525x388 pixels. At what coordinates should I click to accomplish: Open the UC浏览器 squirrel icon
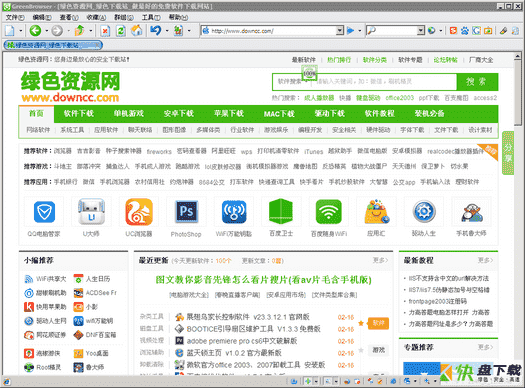pyautogui.click(x=139, y=212)
